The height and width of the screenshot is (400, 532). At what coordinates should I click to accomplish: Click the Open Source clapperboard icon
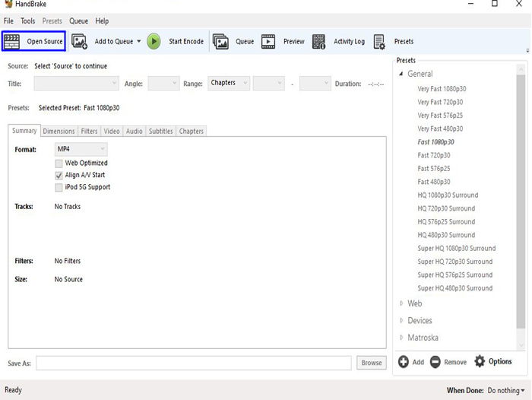click(11, 41)
